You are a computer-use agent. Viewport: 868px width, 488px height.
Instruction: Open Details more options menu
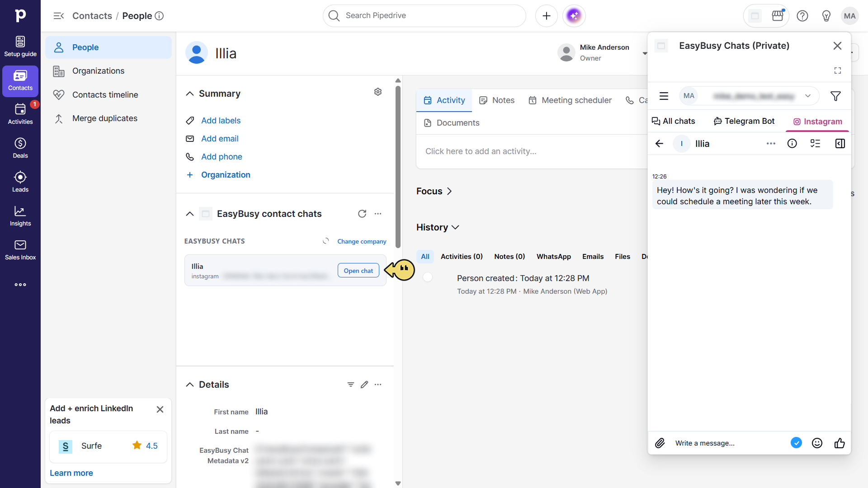[x=378, y=385]
